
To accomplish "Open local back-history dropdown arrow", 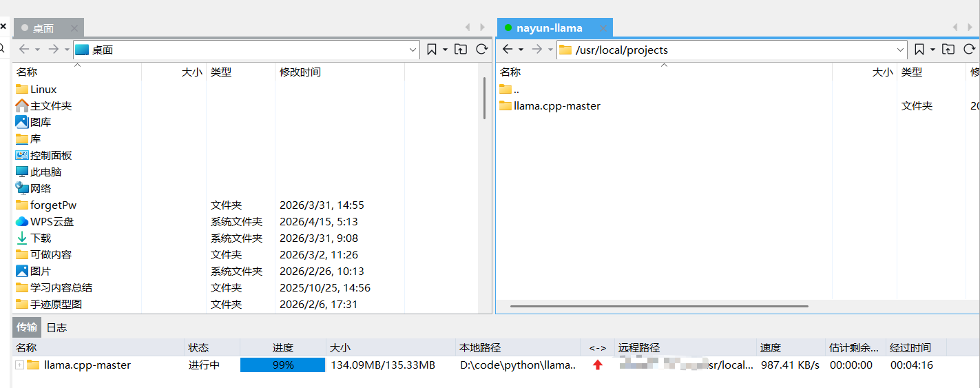I will click(37, 50).
